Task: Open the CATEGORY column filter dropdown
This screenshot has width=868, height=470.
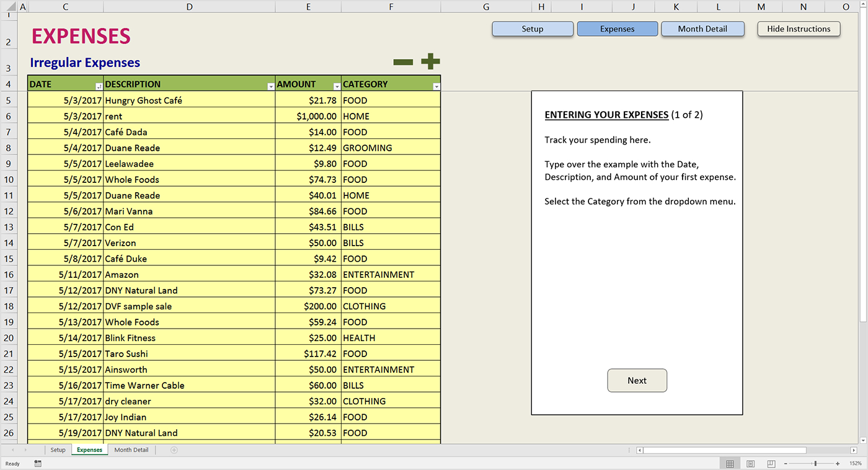Action: (x=436, y=87)
